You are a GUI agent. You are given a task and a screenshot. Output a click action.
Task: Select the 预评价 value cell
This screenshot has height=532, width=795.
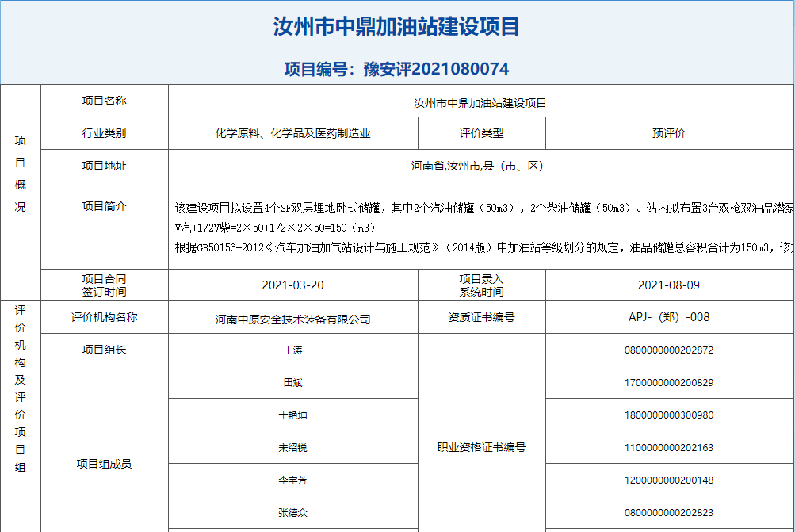[x=669, y=134]
